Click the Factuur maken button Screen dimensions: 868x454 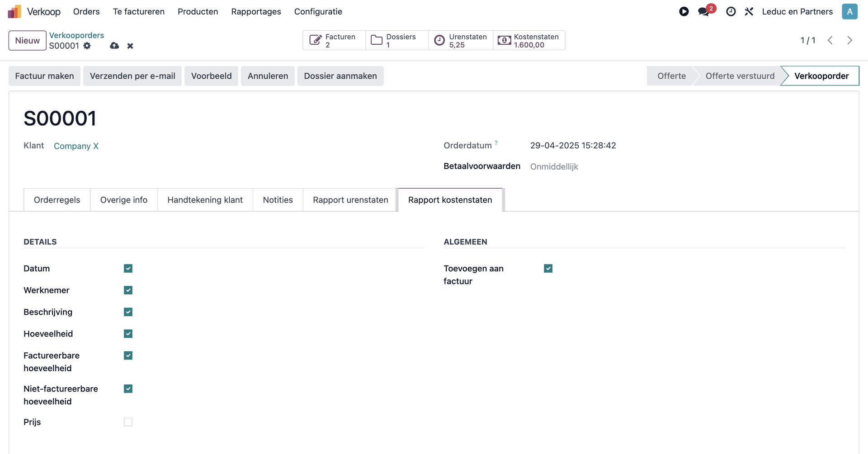[x=44, y=76]
